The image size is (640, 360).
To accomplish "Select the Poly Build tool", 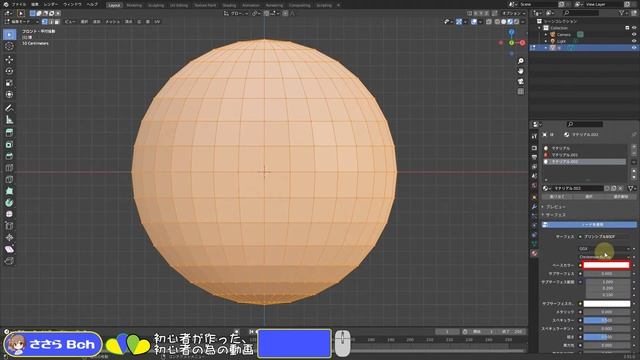I will (9, 191).
